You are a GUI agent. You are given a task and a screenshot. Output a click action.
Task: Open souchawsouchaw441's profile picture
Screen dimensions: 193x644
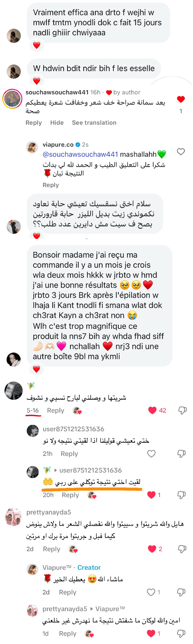(12, 99)
